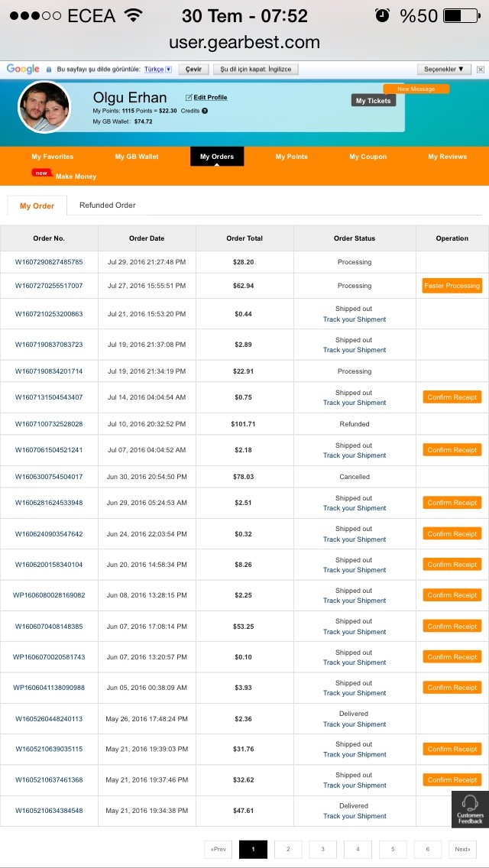Go to pagination page 6
This screenshot has width=489, height=868.
[428, 849]
